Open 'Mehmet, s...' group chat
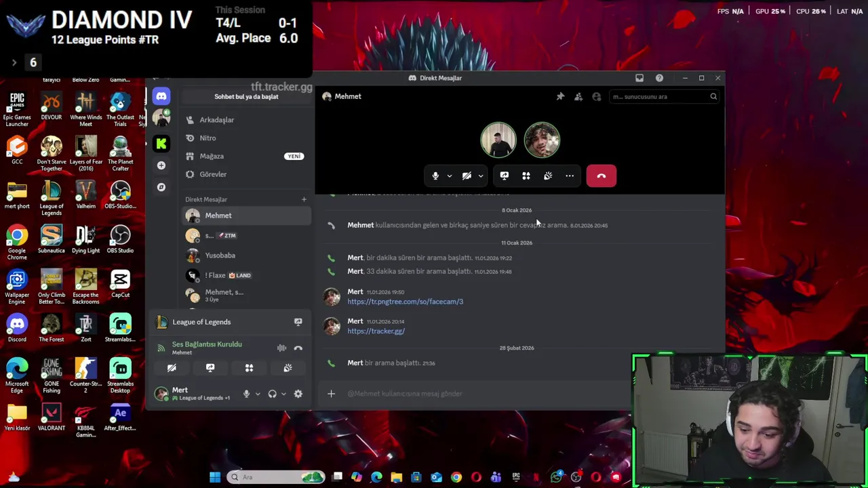This screenshot has height=488, width=868. (247, 296)
